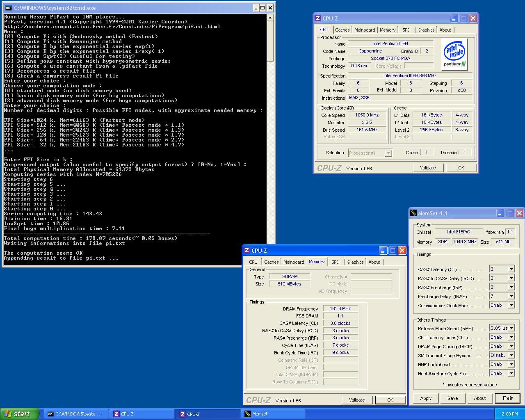
Task: Open the Host Aperture Cycle Slot dropdown
Action: point(511,374)
